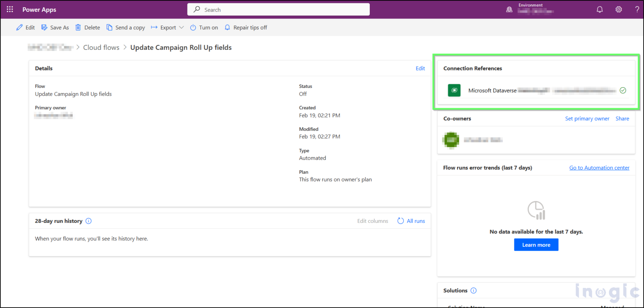Screen dimensions: 644x308
Task: Select the Edit pencil in the command bar
Action: [25, 27]
